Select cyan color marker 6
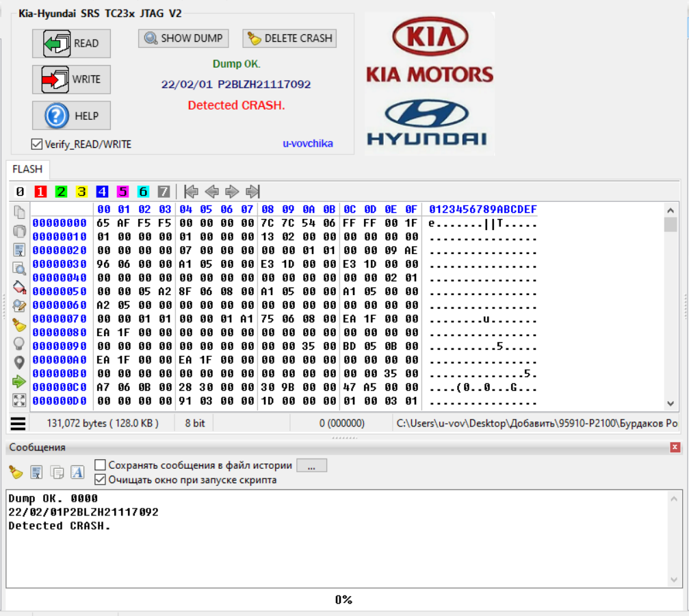 coord(143,192)
